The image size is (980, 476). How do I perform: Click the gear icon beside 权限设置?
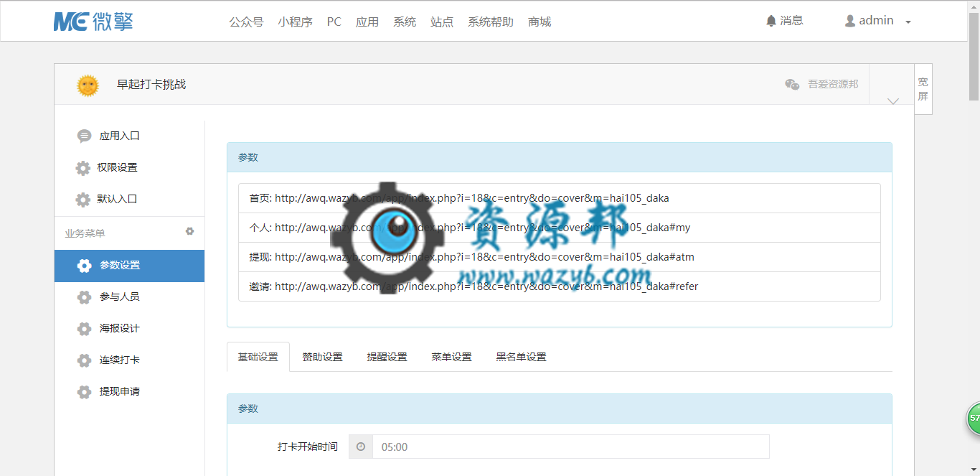(x=83, y=168)
